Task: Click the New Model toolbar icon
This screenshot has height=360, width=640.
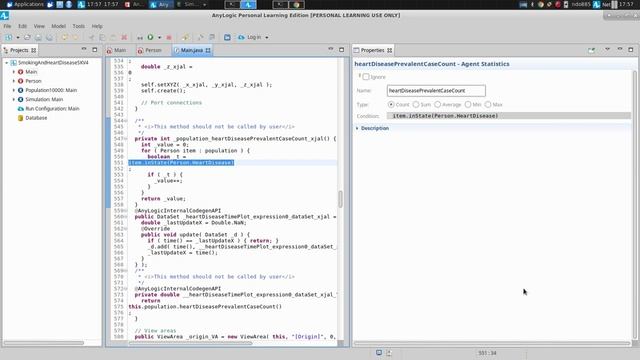Action: pos(8,37)
